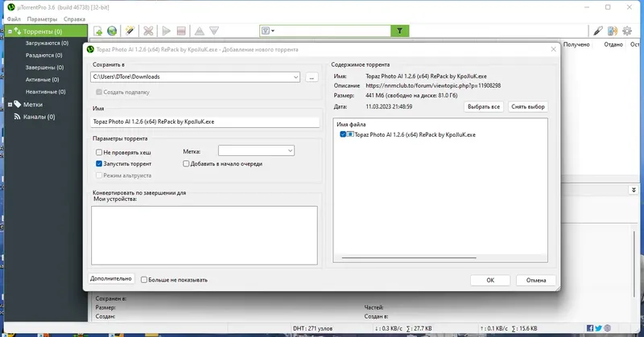Image resolution: width=644 pixels, height=337 pixels.
Task: Click Create New Torrent wand icon
Action: pyautogui.click(x=130, y=31)
